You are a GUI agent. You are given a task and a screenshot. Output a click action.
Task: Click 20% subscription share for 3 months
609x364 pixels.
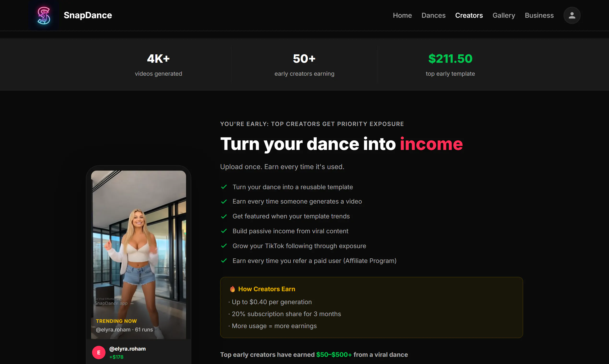point(286,314)
